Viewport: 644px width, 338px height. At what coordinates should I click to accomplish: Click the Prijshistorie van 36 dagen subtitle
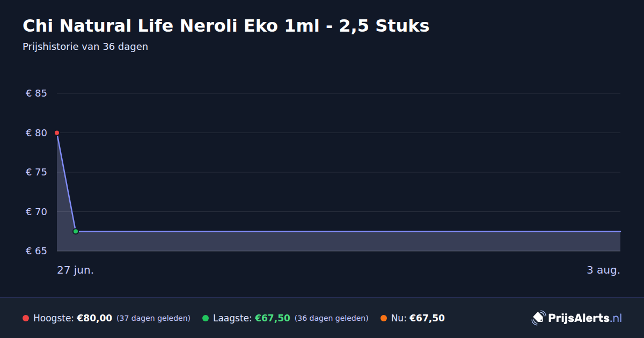85,47
